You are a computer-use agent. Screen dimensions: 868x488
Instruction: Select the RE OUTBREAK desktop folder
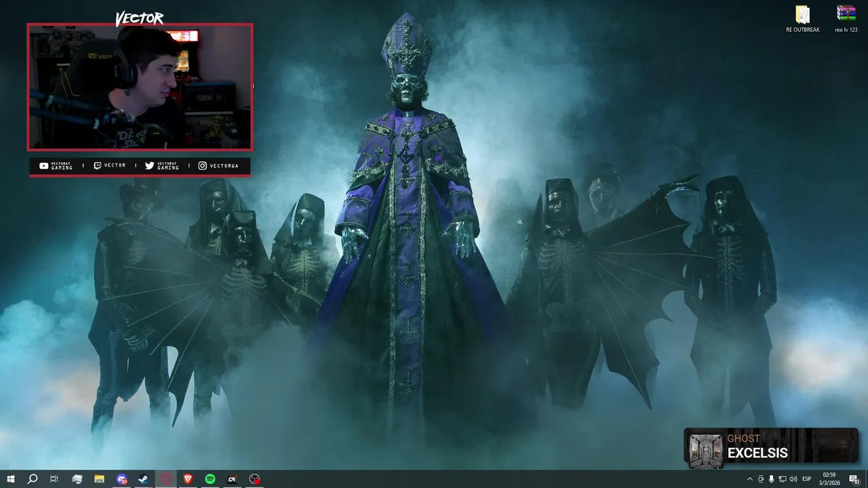803,19
